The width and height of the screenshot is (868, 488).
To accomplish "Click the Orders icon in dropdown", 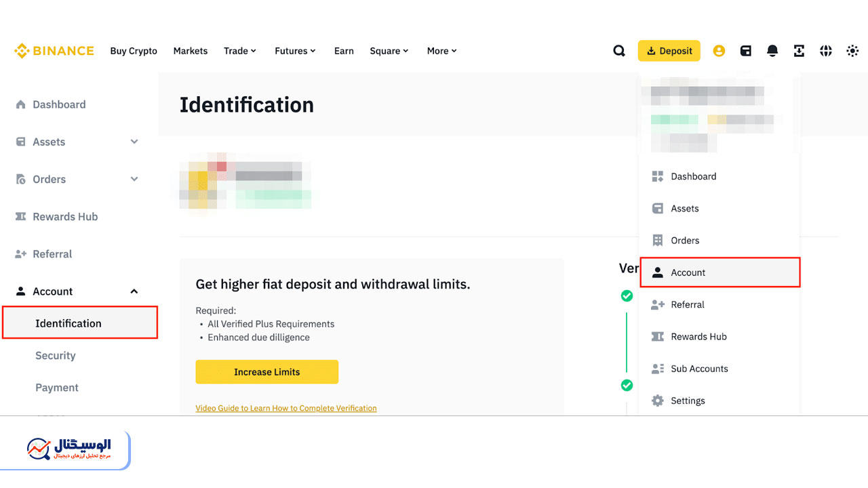I will coord(657,240).
